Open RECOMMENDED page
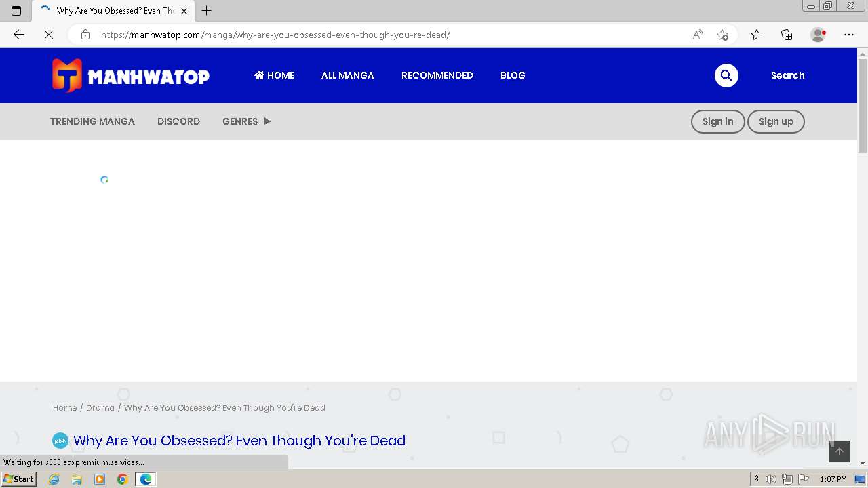 click(437, 75)
